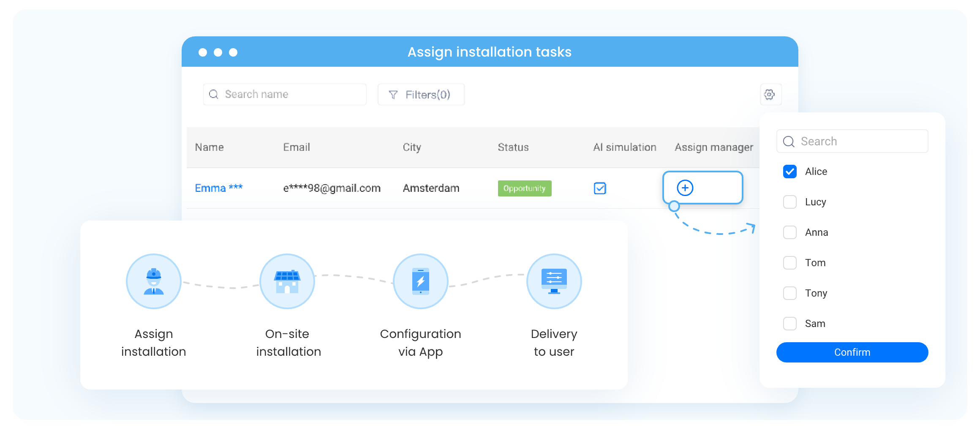
Task: Click the Status column header
Action: point(513,147)
